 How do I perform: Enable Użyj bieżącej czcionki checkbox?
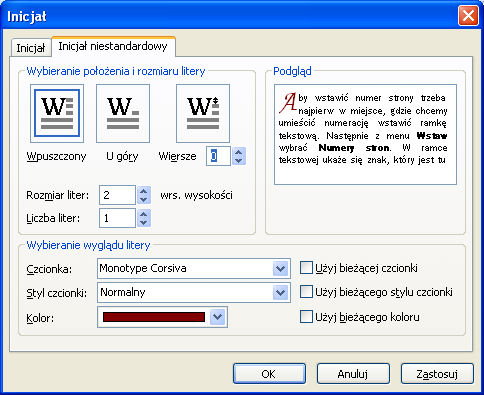coord(306,268)
